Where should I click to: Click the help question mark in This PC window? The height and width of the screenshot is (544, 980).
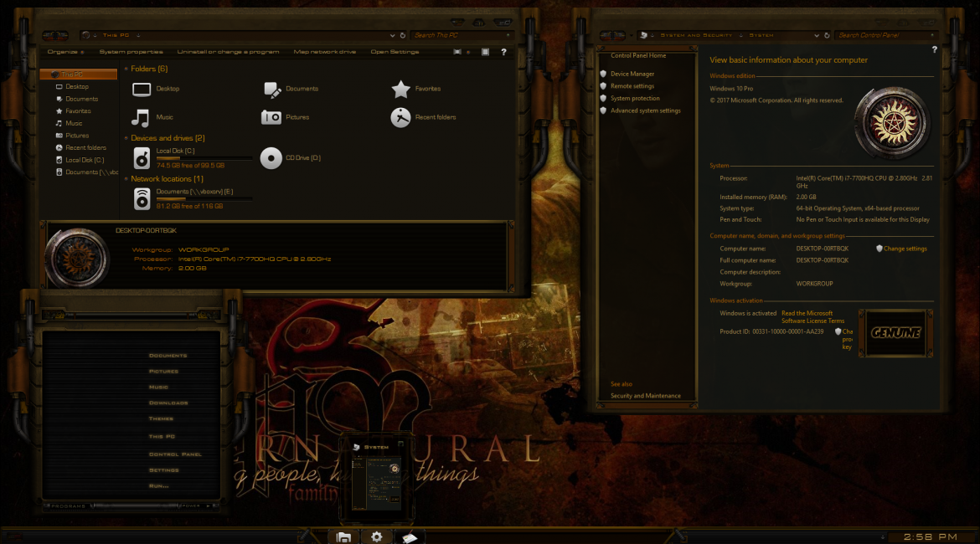pyautogui.click(x=503, y=52)
